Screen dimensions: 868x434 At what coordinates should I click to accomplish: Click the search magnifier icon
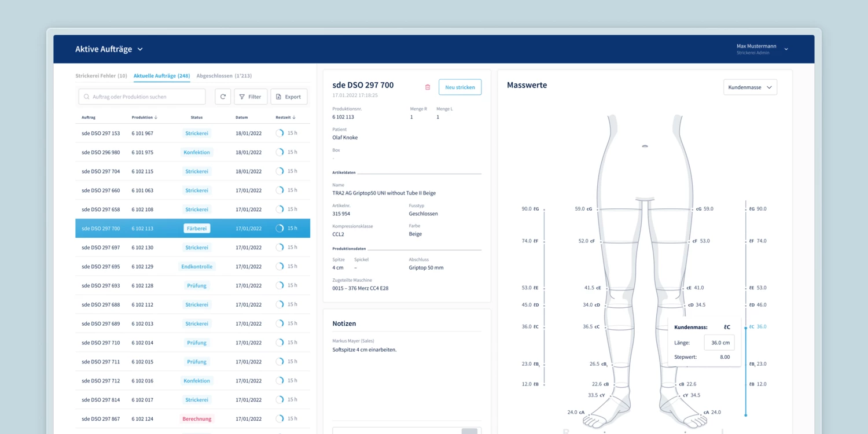(87, 97)
